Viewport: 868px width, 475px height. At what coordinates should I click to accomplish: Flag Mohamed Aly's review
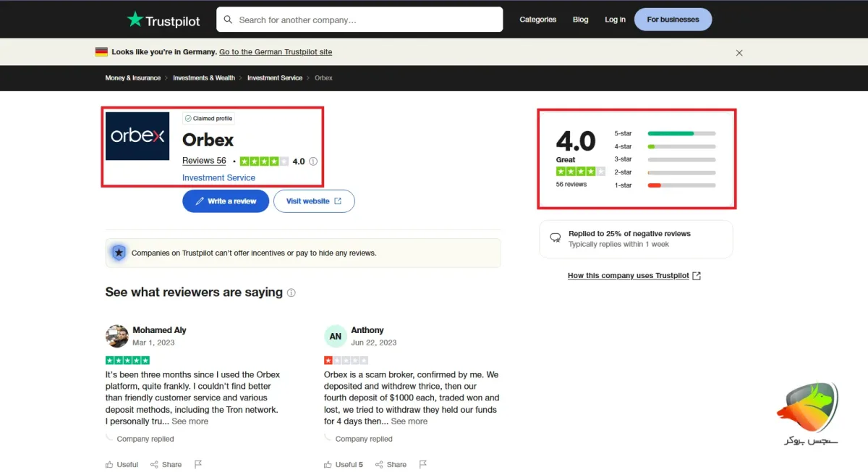[x=198, y=465]
